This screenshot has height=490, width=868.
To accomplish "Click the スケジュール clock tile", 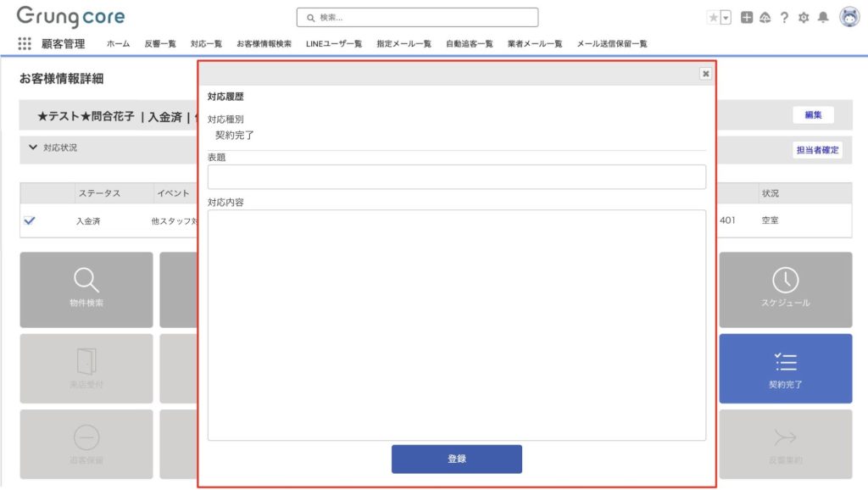I will (785, 289).
